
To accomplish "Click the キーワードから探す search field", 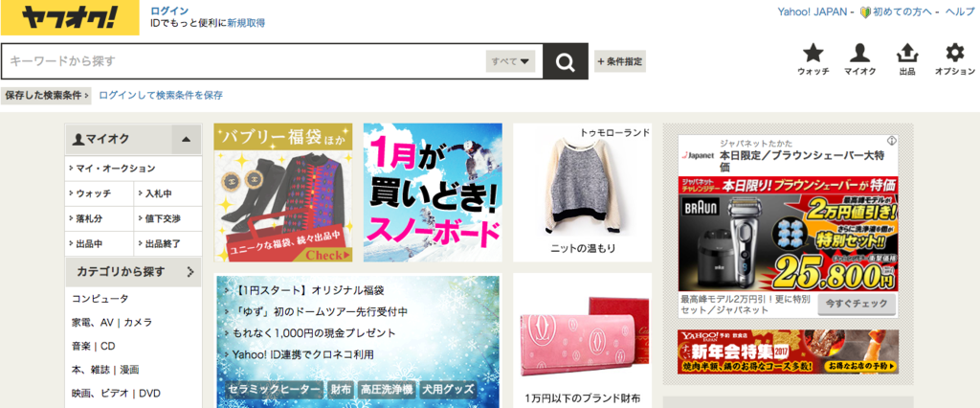I will pyautogui.click(x=244, y=61).
